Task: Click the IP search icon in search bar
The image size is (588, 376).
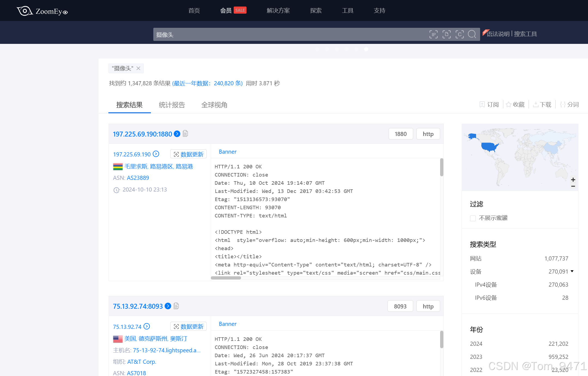Action: click(x=433, y=34)
